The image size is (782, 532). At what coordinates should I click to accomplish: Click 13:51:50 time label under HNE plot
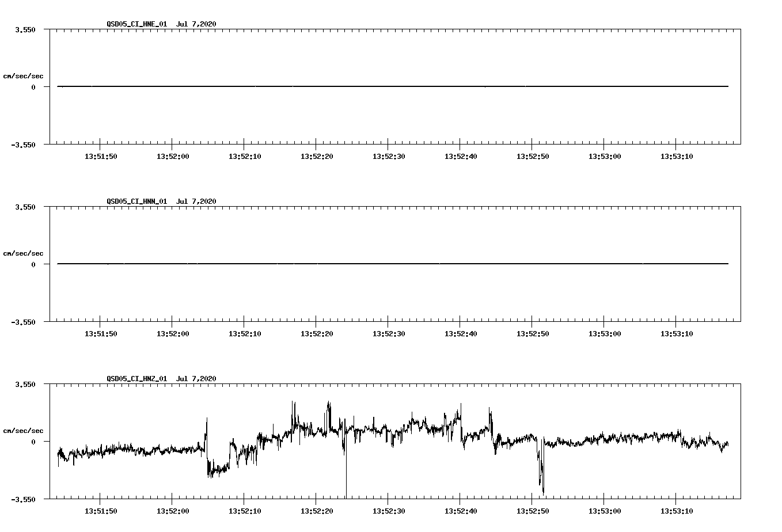tap(101, 156)
